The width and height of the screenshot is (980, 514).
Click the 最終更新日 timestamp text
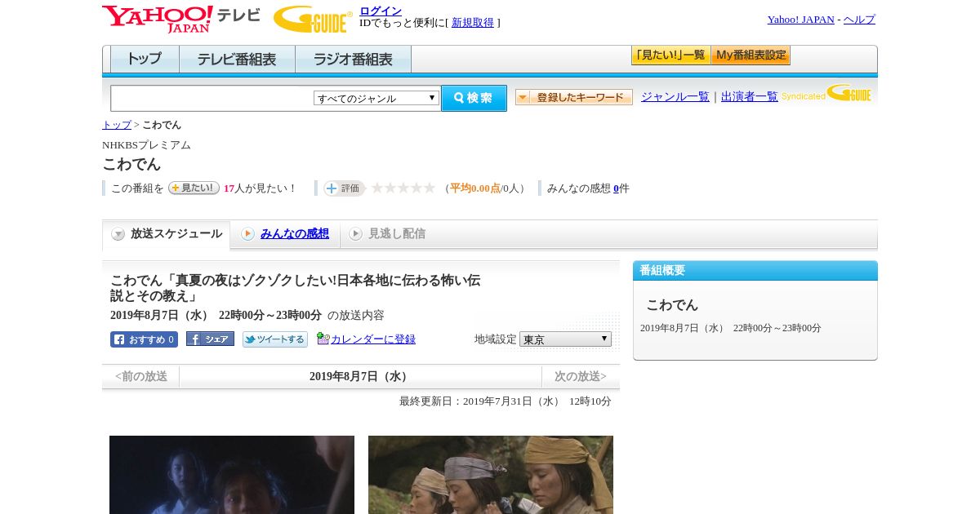coord(506,401)
